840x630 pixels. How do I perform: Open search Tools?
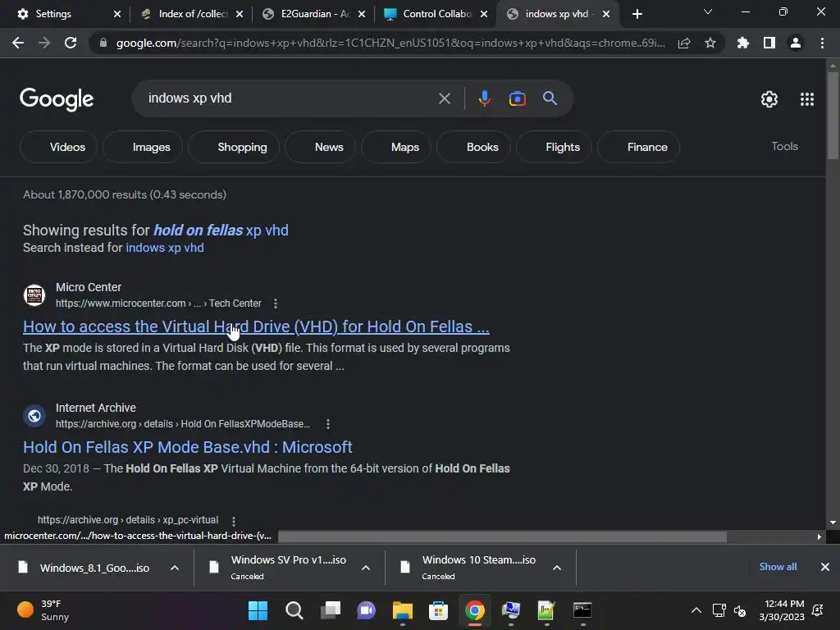click(784, 146)
